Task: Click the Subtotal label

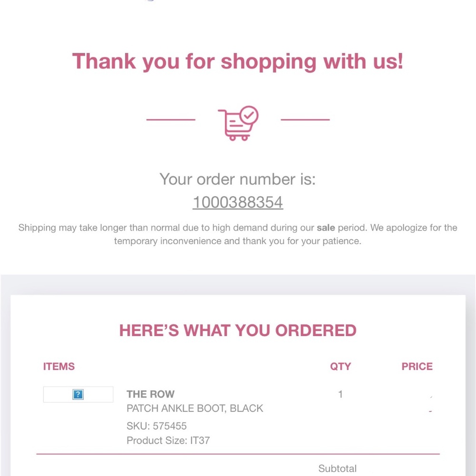Action: tap(337, 469)
